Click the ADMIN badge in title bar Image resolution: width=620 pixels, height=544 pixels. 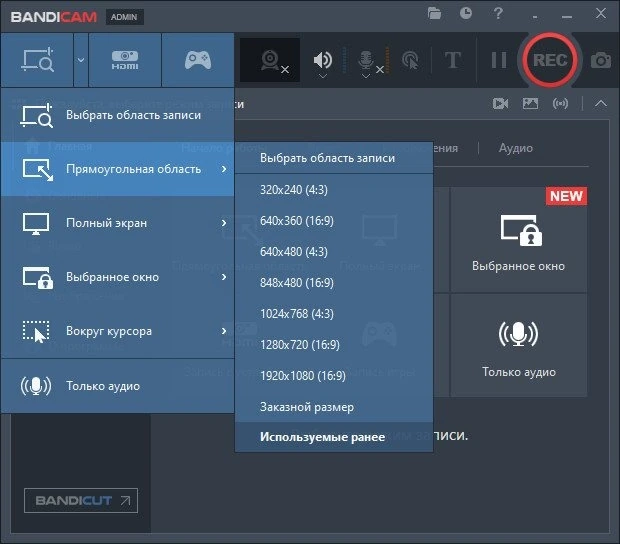coord(124,17)
